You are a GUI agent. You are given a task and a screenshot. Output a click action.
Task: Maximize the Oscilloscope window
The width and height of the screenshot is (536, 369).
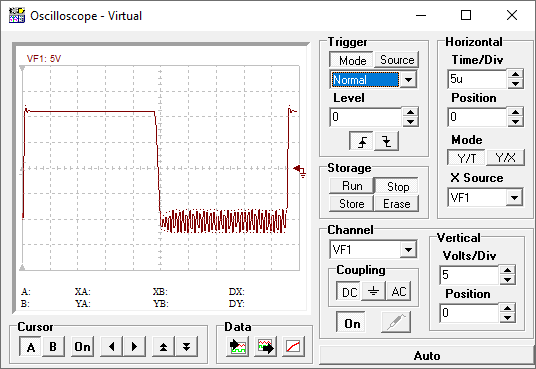click(466, 15)
